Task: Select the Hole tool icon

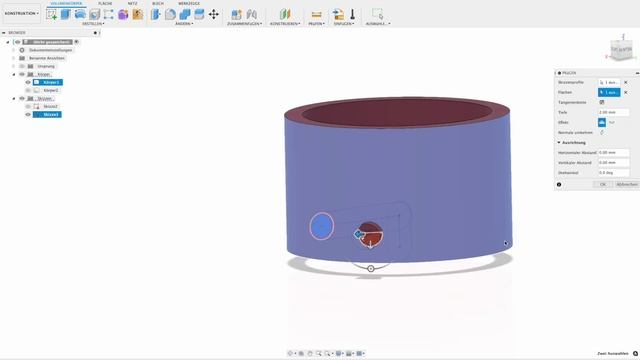Action: (x=94, y=14)
